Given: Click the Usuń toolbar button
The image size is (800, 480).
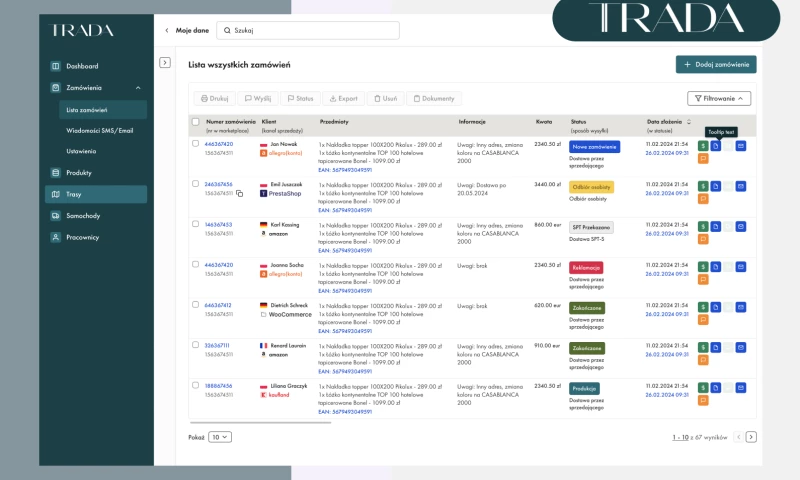Looking at the screenshot, I should point(385,98).
